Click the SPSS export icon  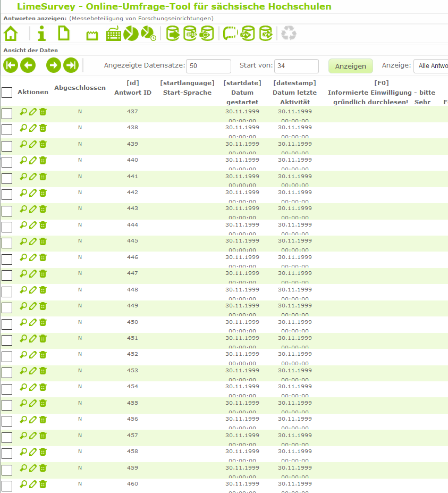pyautogui.click(x=191, y=34)
